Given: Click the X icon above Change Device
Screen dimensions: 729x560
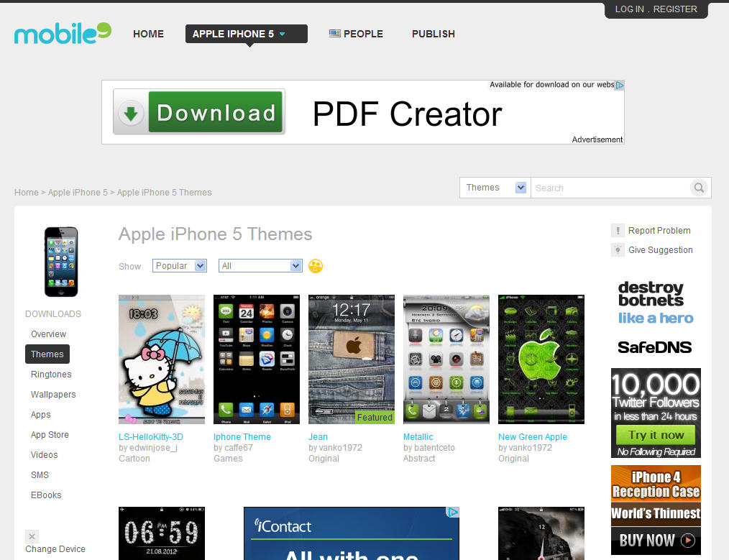Looking at the screenshot, I should [32, 536].
